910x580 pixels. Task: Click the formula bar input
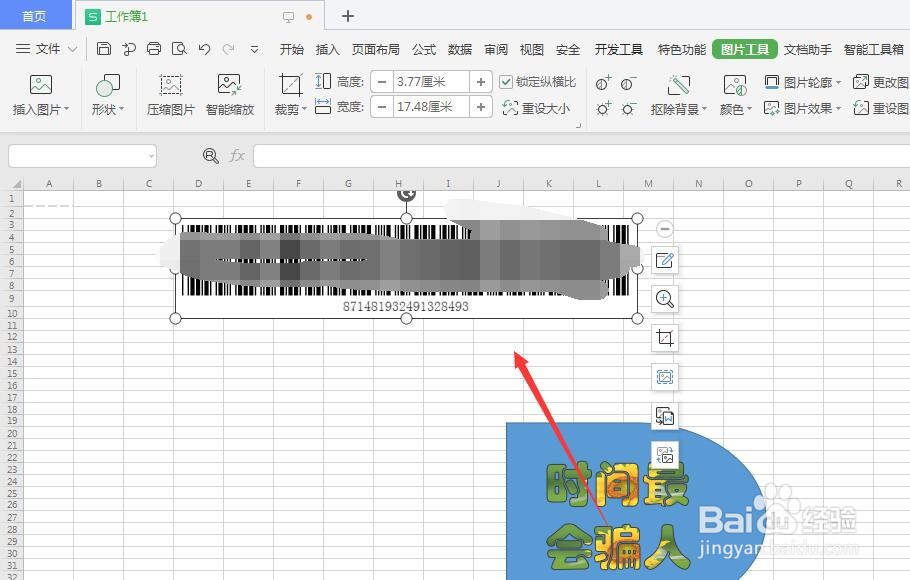coord(582,156)
